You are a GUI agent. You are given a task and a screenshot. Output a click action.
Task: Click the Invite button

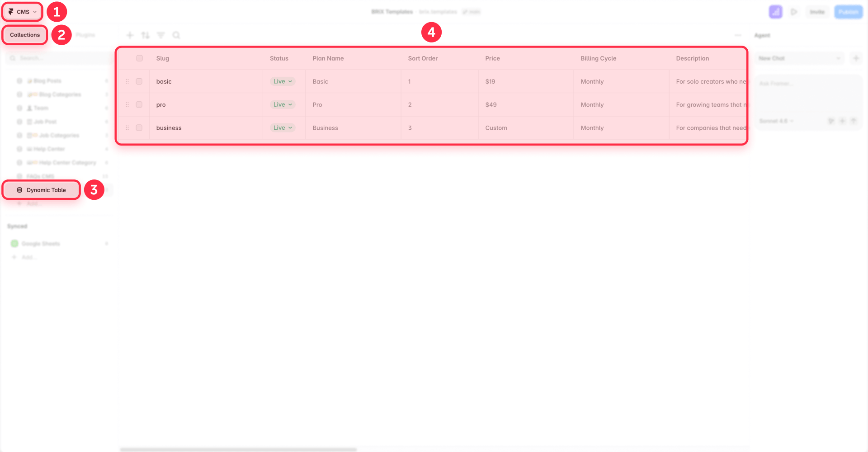[x=817, y=12]
